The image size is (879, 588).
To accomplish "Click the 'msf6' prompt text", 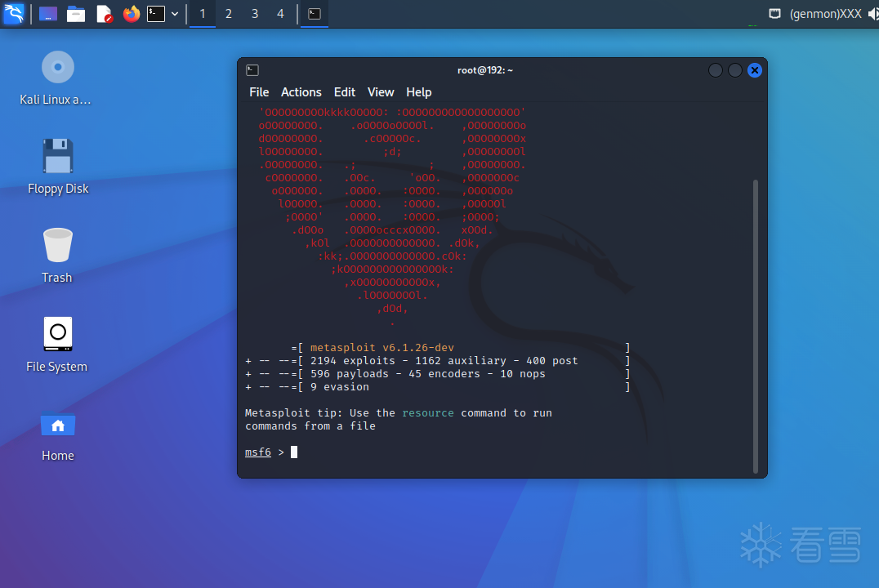I will tap(258, 452).
